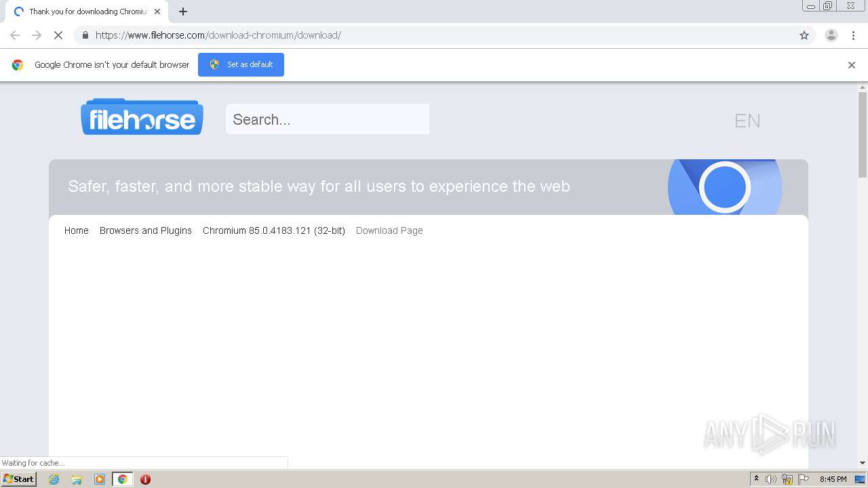The height and width of the screenshot is (488, 868).
Task: Open the volume speaker tray icon
Action: tap(771, 479)
